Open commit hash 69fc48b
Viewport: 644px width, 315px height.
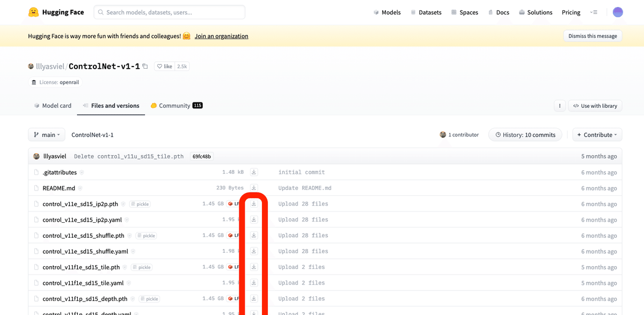202,156
